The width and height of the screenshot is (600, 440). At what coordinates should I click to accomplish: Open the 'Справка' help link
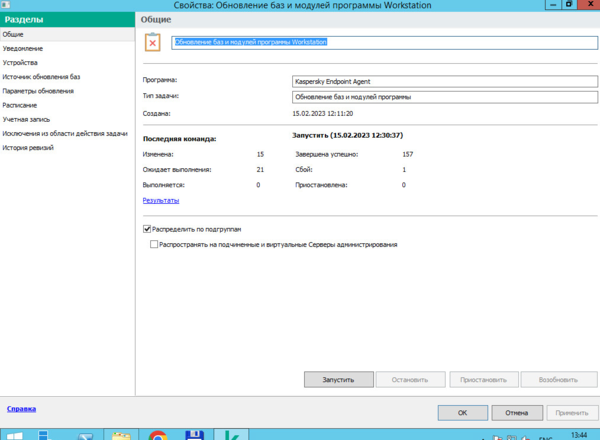(19, 409)
